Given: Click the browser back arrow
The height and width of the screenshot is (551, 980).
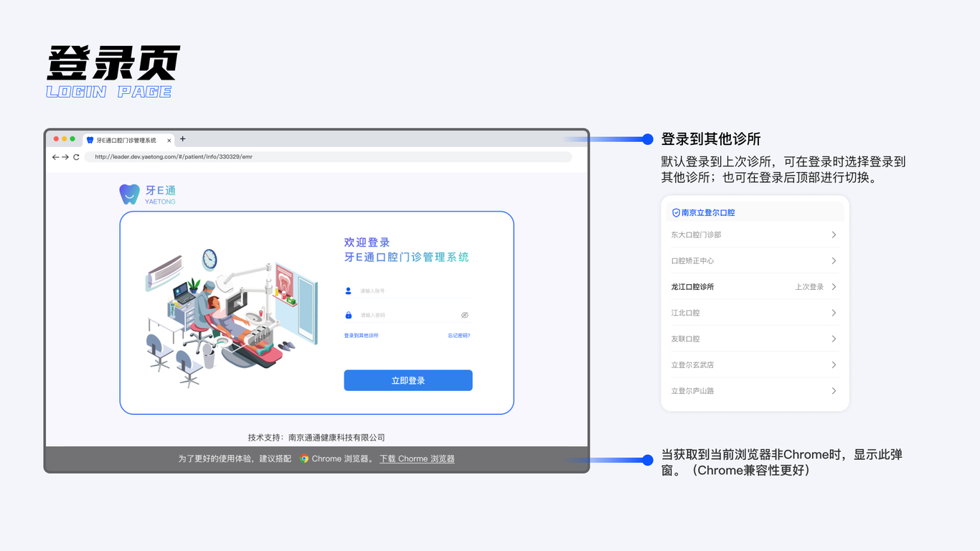Looking at the screenshot, I should 55,157.
